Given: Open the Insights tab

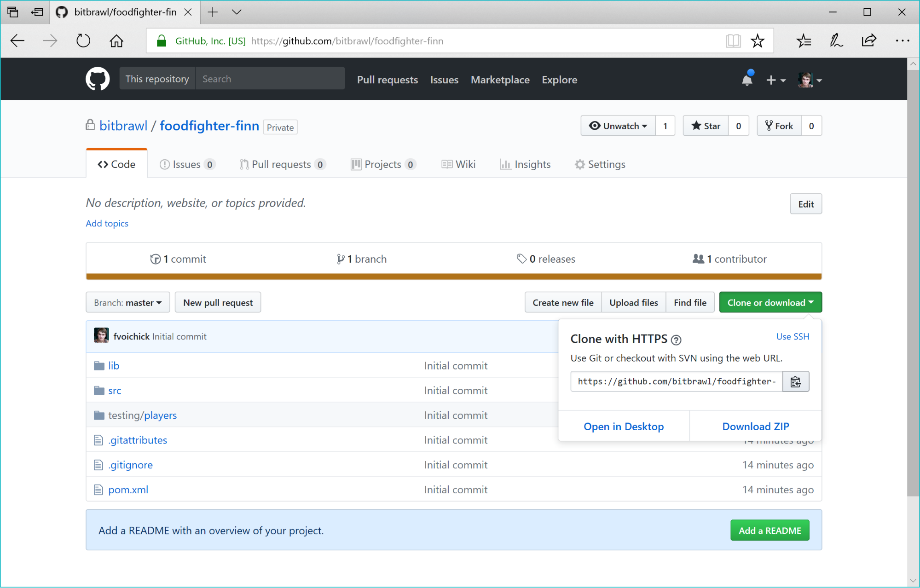Looking at the screenshot, I should pyautogui.click(x=525, y=164).
